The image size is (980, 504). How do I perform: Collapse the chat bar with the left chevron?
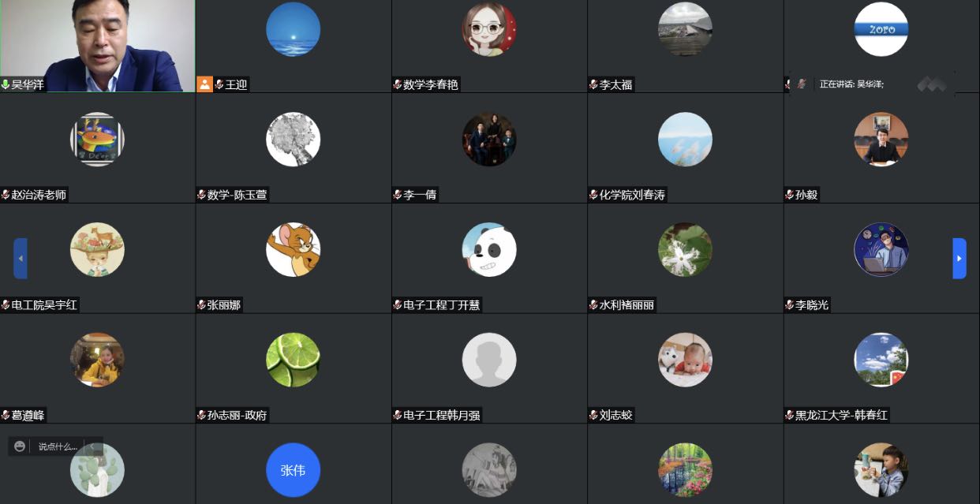pos(92,446)
